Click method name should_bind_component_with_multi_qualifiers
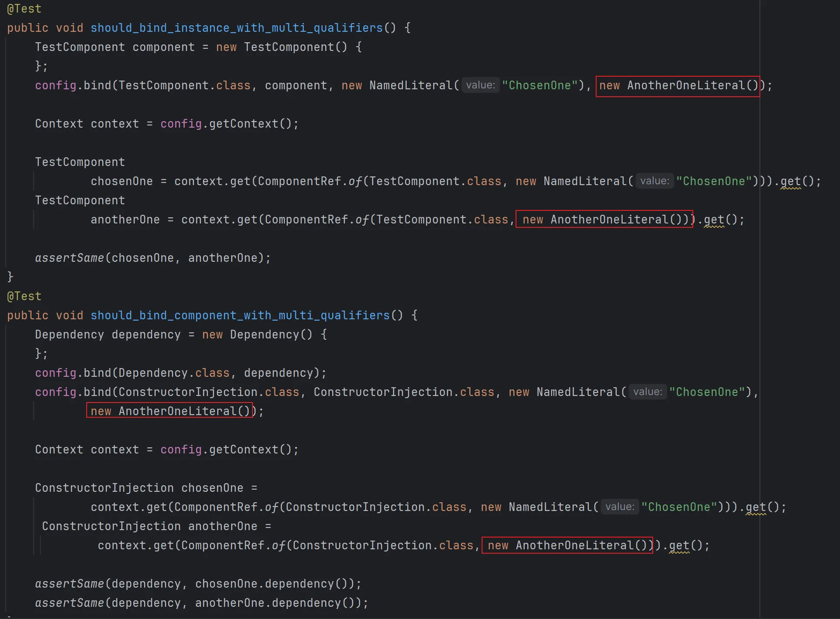This screenshot has height=619, width=840. [240, 315]
